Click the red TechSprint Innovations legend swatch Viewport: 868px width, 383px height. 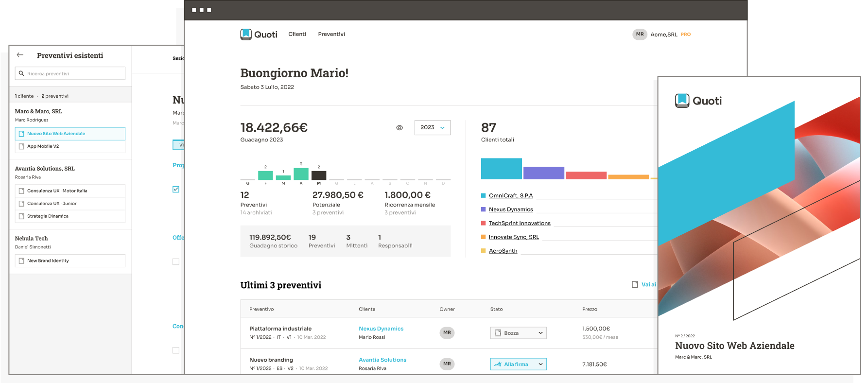[x=484, y=223]
